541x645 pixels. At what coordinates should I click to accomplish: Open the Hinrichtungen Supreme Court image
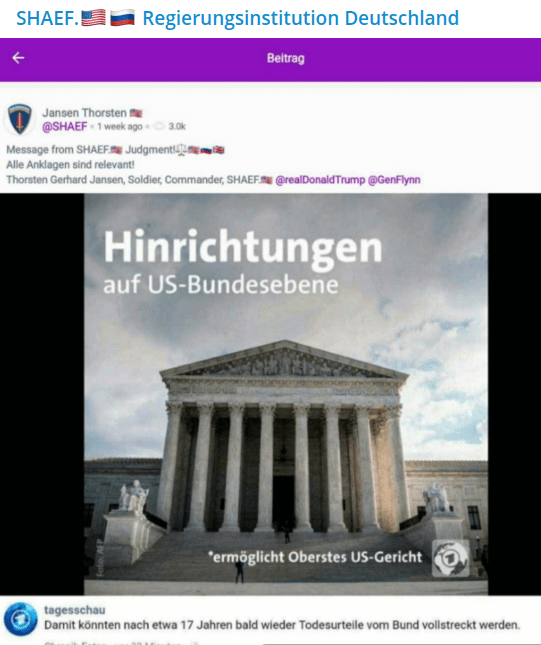tap(286, 394)
